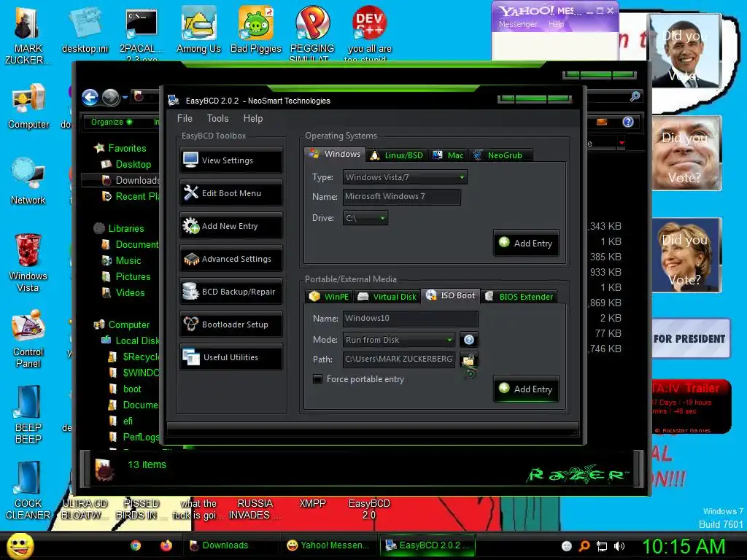Enable the Force portable entry checkbox

[x=317, y=379]
